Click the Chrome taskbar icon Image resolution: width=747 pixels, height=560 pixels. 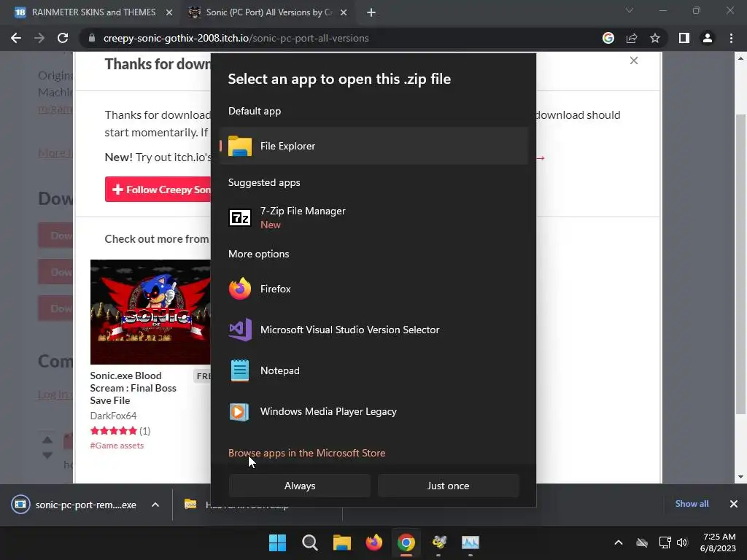(406, 542)
